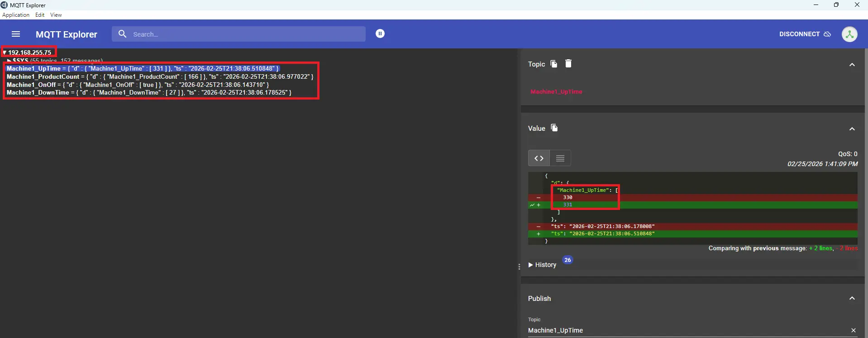Open the hamburger menu
868x338 pixels.
click(16, 34)
